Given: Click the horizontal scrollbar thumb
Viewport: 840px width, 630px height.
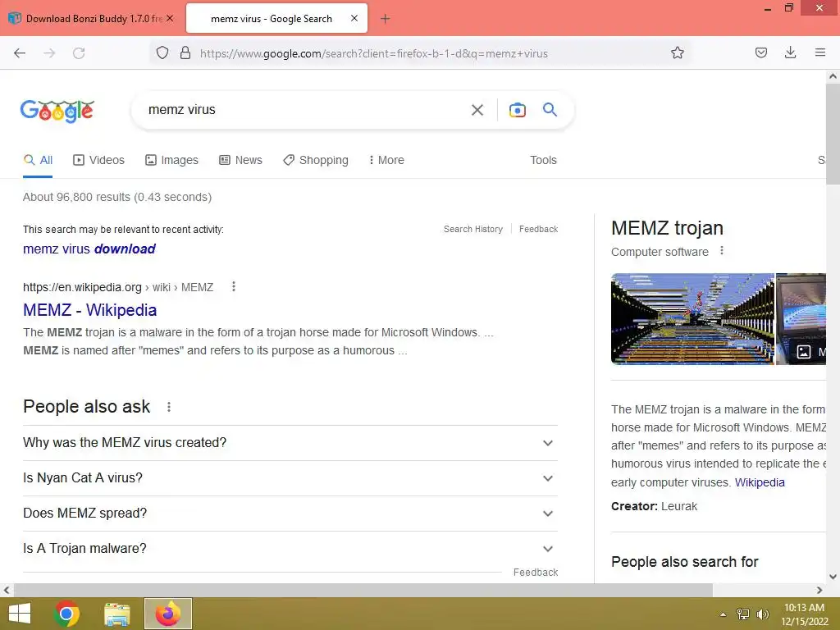Looking at the screenshot, I should click(x=363, y=591).
